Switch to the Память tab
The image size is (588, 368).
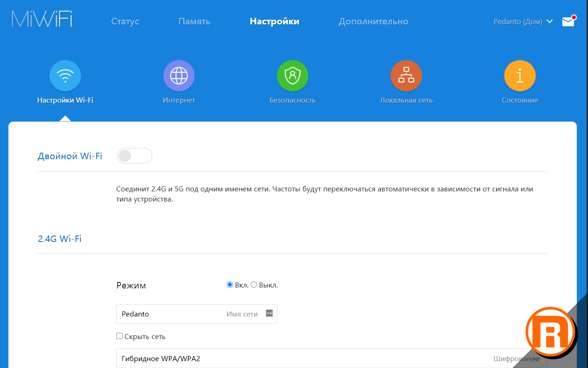click(x=194, y=22)
